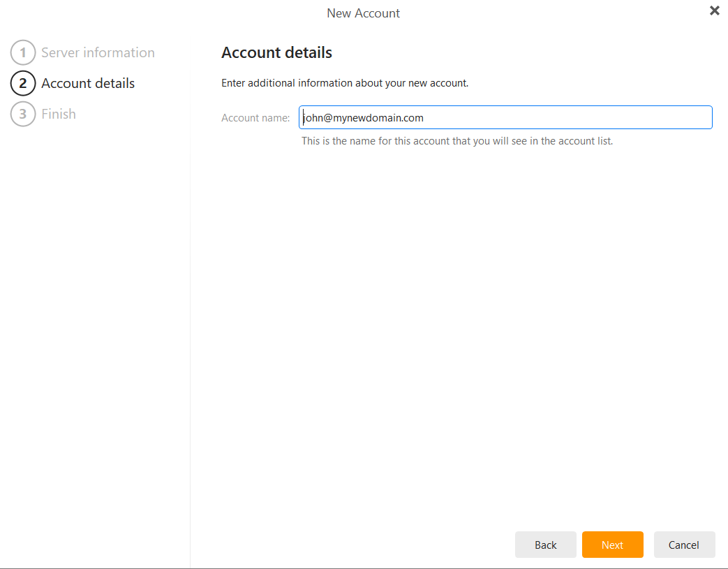Select the Server information step indicator

[x=98, y=52]
